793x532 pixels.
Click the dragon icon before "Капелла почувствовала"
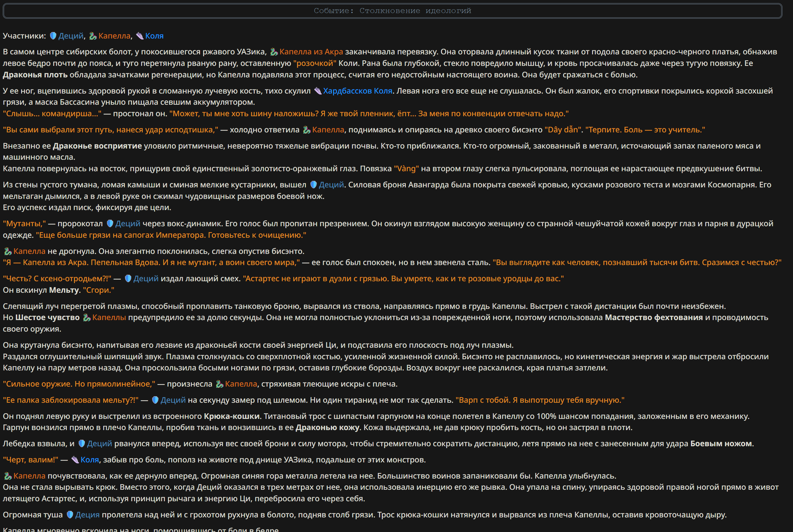7,476
